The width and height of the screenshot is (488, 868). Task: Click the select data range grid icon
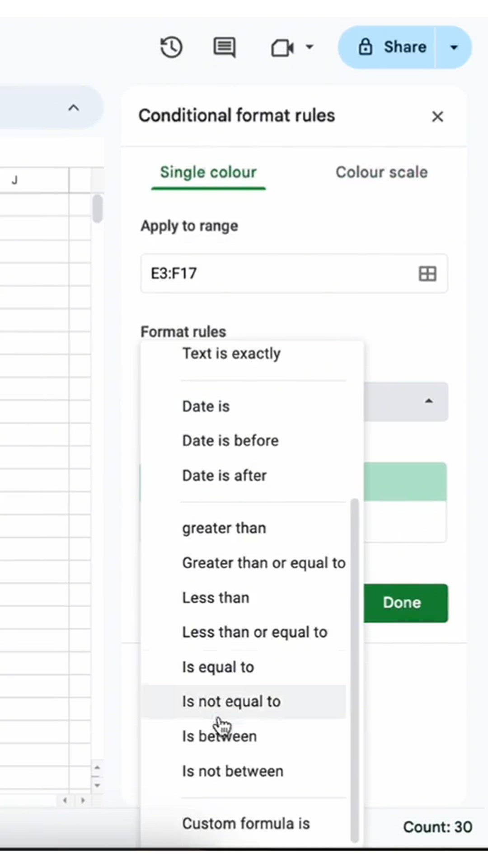[427, 274]
